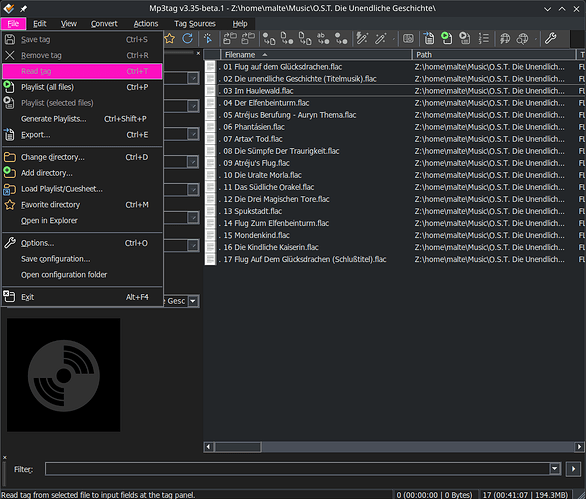This screenshot has width=586, height=499.
Task: Choose Generate Playlists... menu entry
Action: click(x=82, y=119)
